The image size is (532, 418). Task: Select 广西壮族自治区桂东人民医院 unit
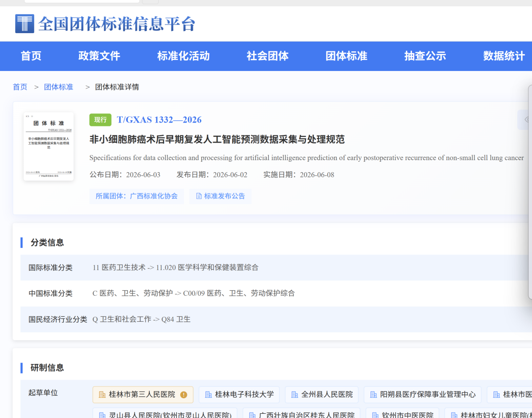302,413
